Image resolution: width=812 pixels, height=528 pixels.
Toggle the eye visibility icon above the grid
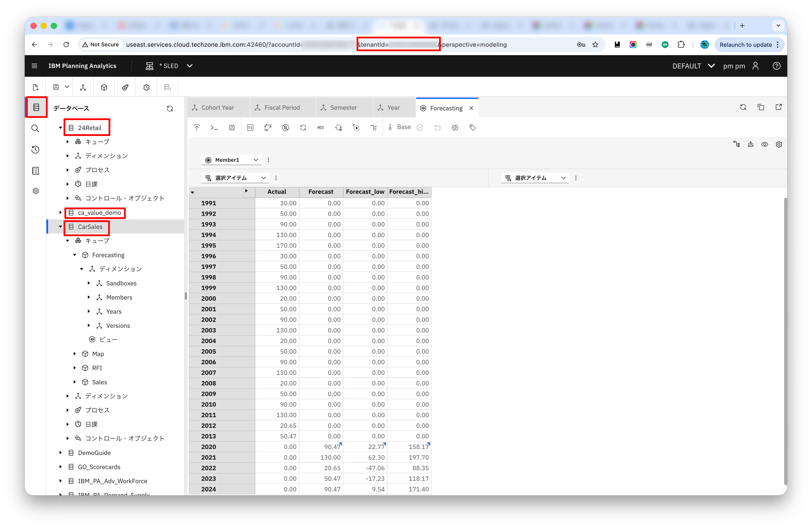point(765,144)
